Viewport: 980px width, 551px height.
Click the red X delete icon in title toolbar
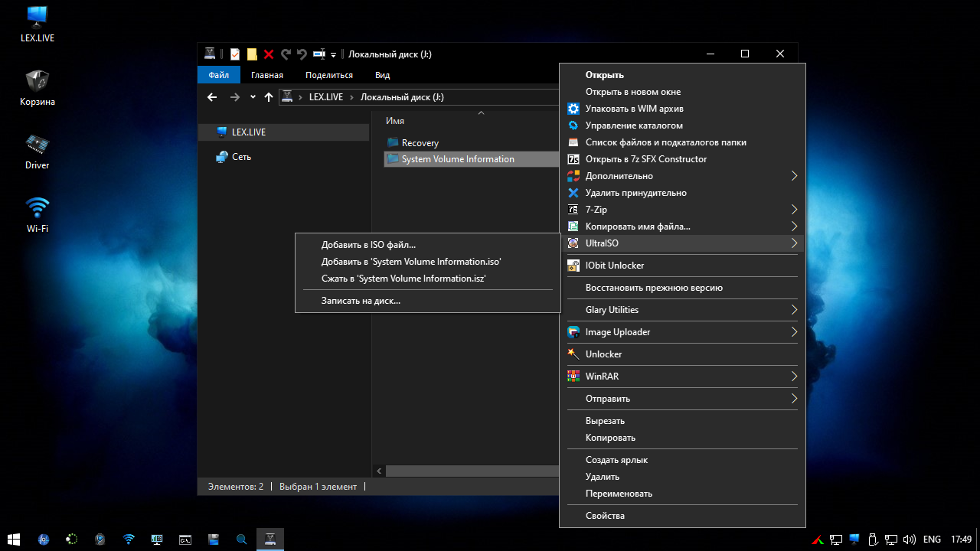(269, 54)
